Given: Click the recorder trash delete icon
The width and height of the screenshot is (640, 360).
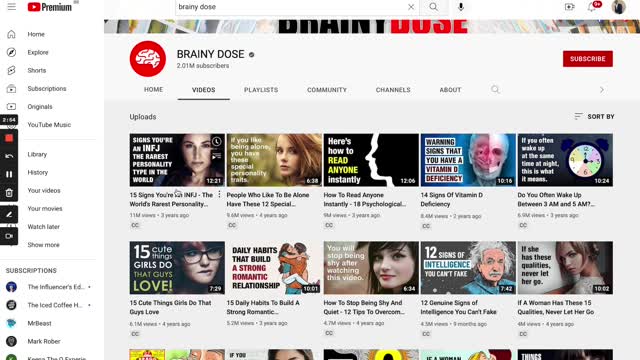Looking at the screenshot, I should 9,193.
